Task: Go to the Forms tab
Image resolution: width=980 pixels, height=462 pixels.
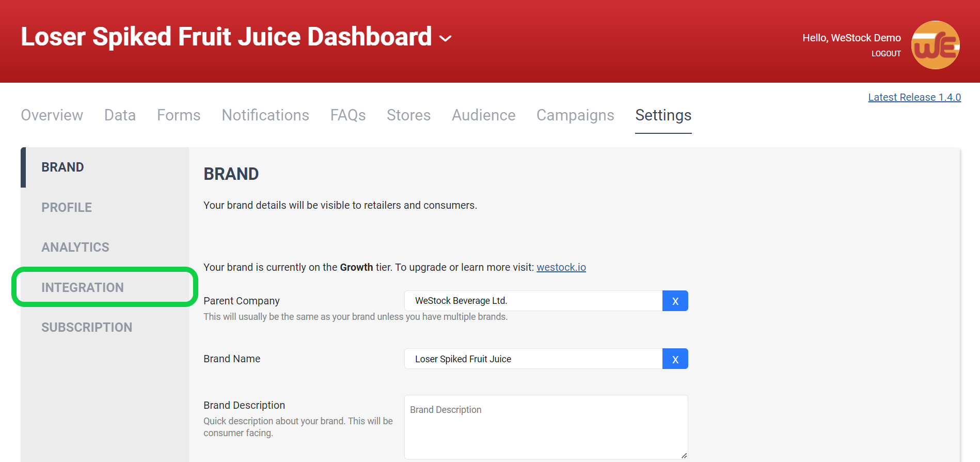Action: pyautogui.click(x=179, y=115)
